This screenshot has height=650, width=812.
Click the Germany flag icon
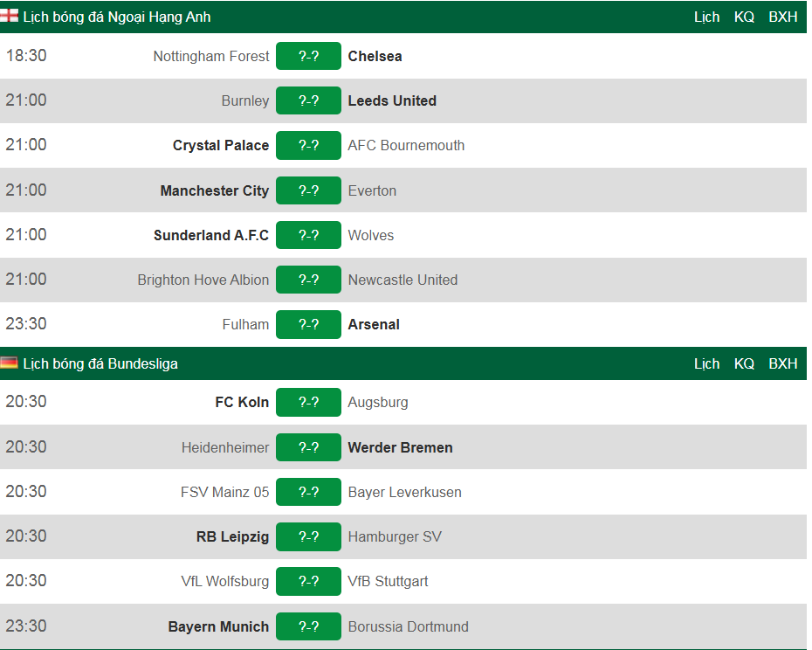pos(10,363)
